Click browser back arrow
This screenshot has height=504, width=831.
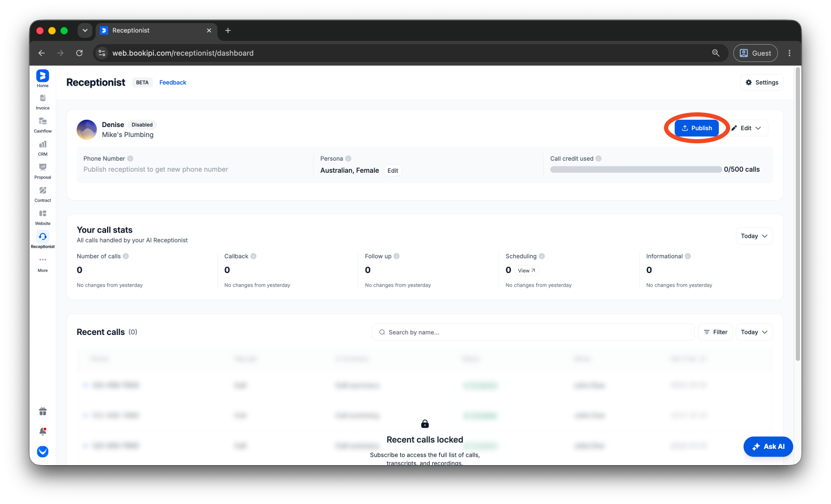[41, 53]
